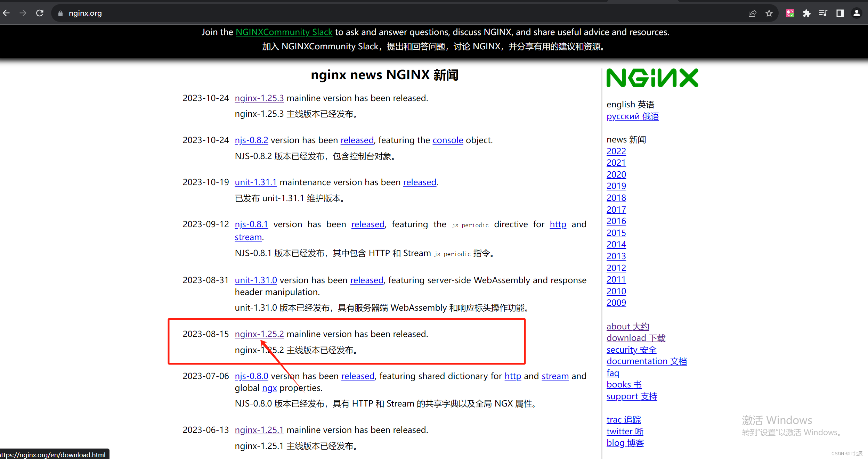Viewport: 868px width, 459px height.
Task: Open 2013 news archive
Action: pos(616,256)
